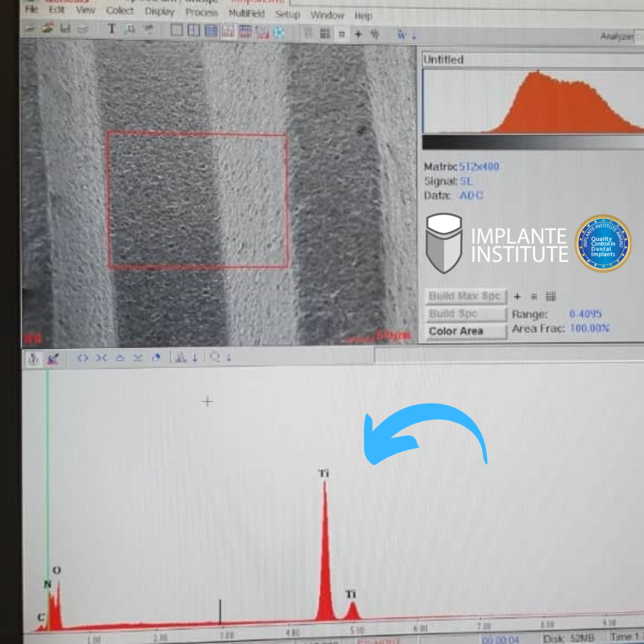Select the Text annotation tool
The image size is (644, 644).
tap(112, 29)
